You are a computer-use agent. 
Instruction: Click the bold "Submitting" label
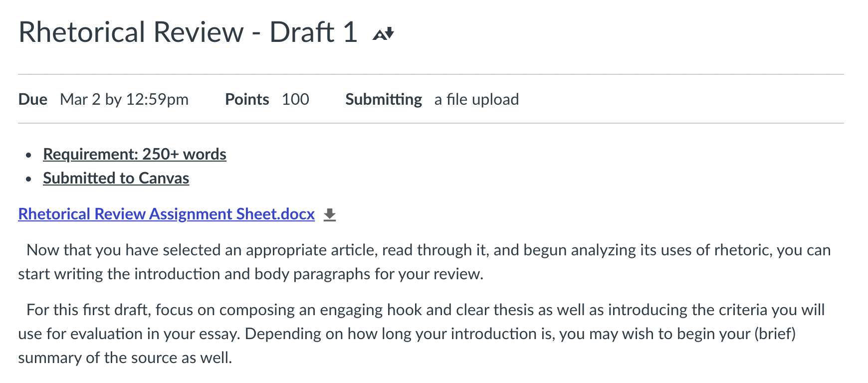click(384, 99)
